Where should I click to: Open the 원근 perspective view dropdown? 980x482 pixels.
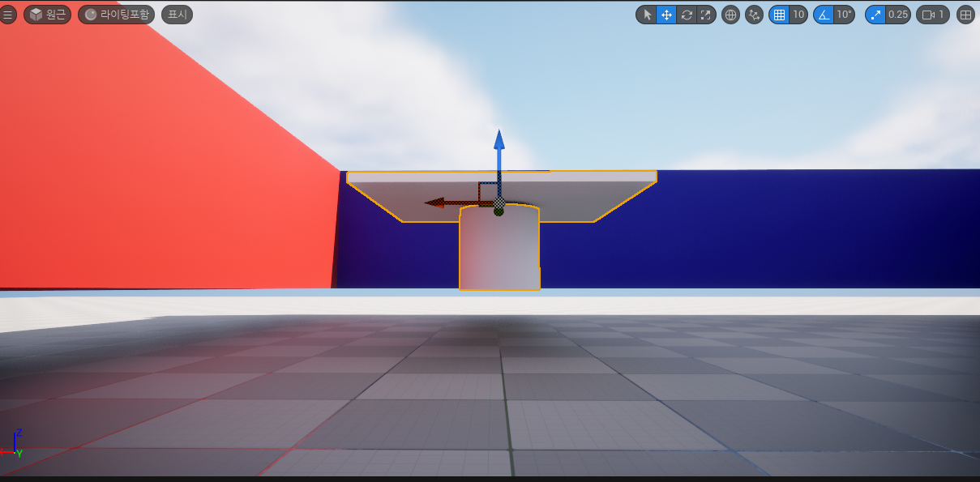coord(47,15)
